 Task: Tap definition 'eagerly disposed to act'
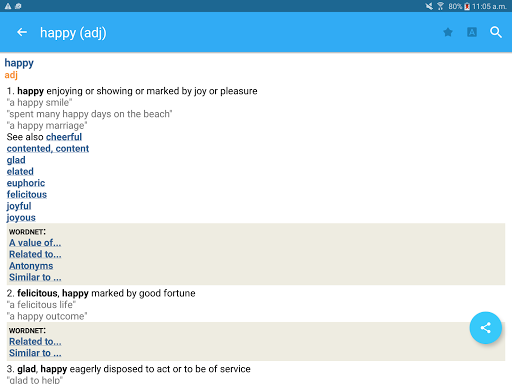pyautogui.click(x=160, y=369)
